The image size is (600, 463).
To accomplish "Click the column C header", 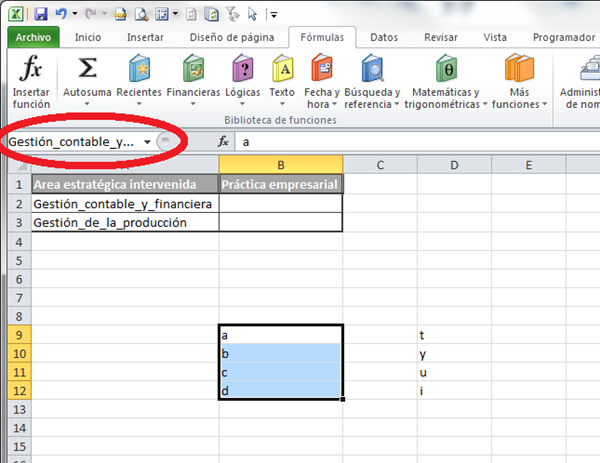I will pos(381,164).
